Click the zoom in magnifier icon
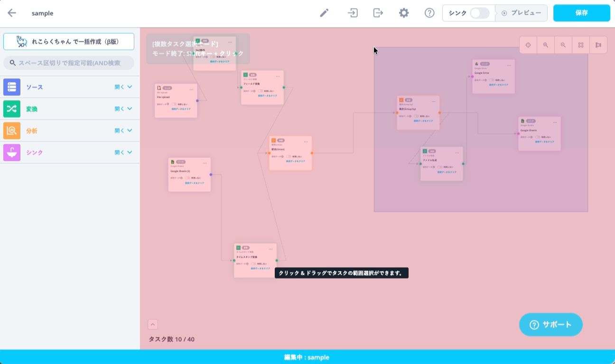This screenshot has height=364, width=615. click(x=546, y=45)
